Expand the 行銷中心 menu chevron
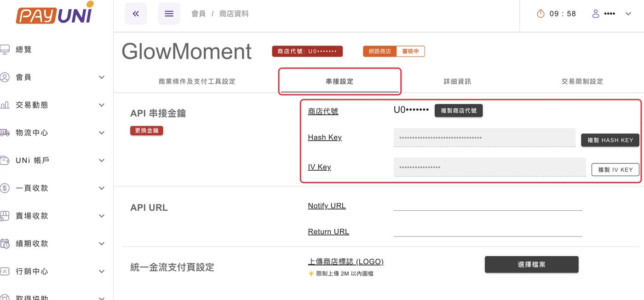 click(x=102, y=271)
